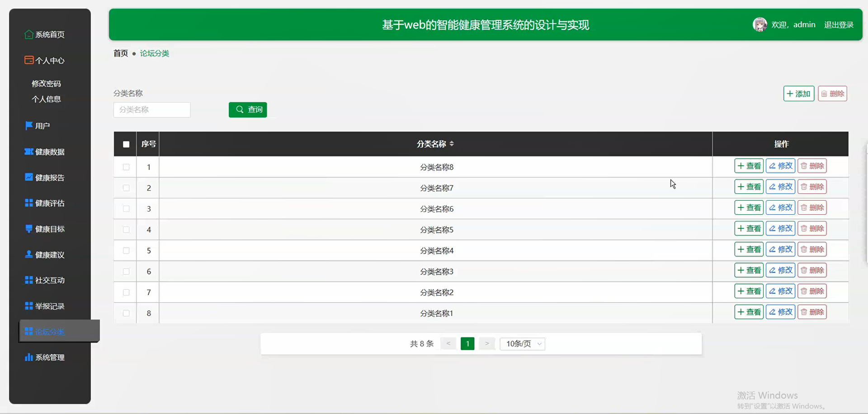Viewport: 868px width, 414px height.
Task: Click the 删除 button for 分类名称2
Action: tap(812, 291)
